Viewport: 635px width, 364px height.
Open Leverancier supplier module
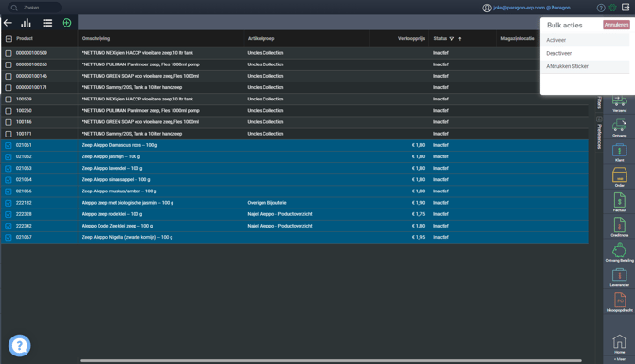point(619,278)
